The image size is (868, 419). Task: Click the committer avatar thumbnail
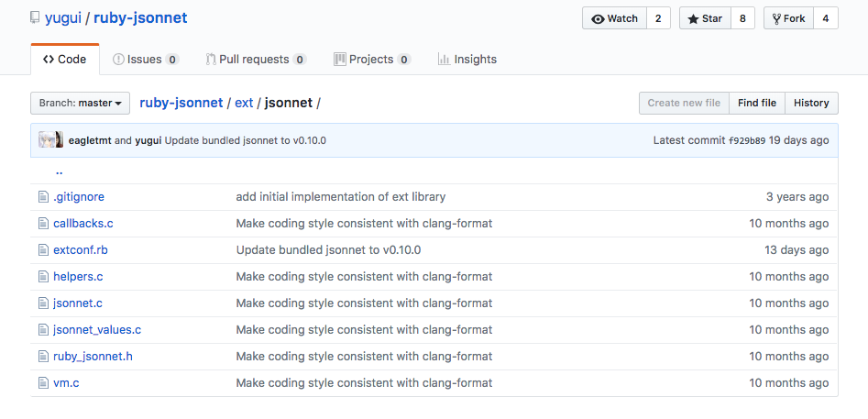point(50,140)
